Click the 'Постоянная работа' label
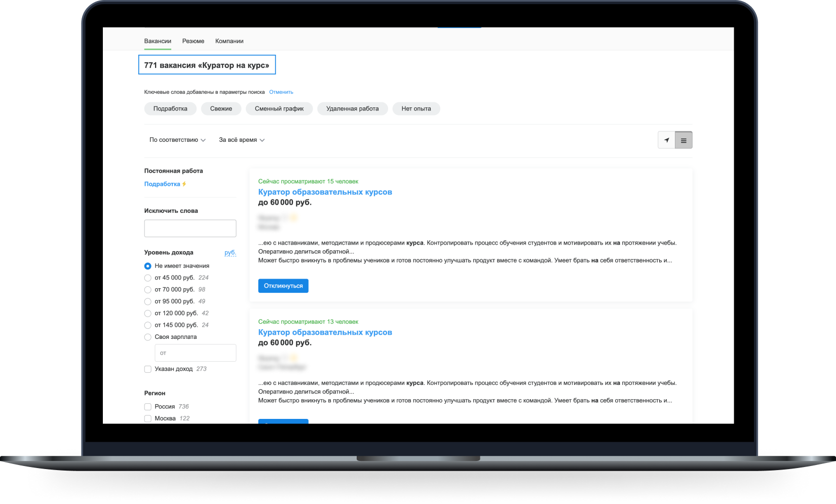836x504 pixels. (x=173, y=171)
